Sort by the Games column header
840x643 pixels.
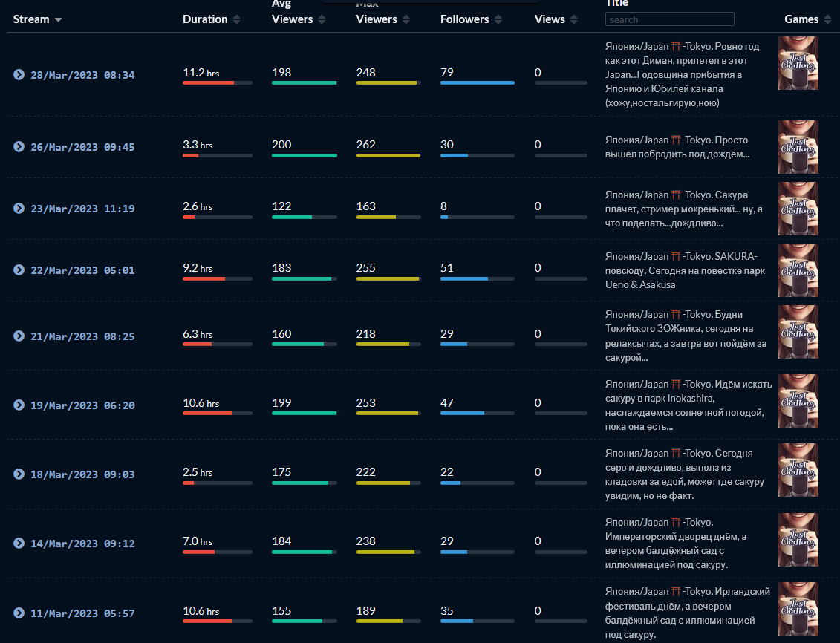point(801,19)
